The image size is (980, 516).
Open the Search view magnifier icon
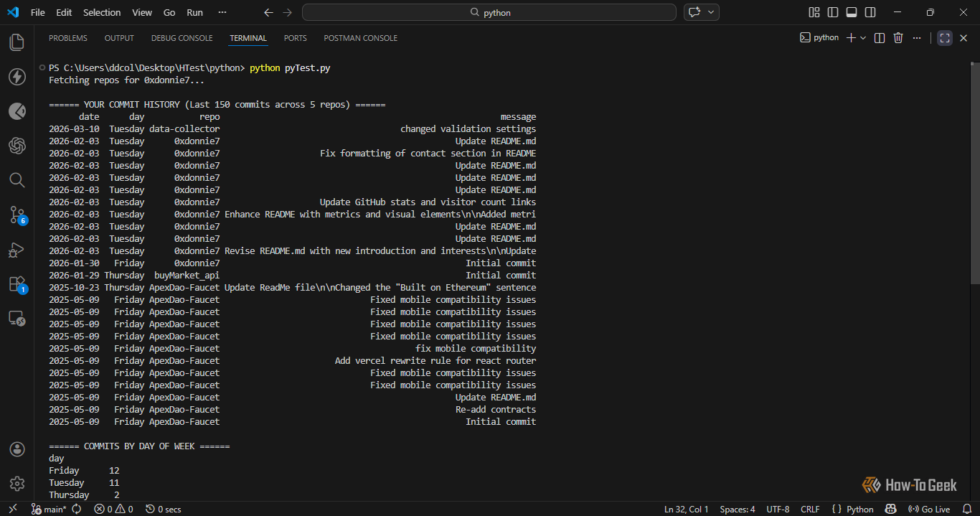pos(17,180)
